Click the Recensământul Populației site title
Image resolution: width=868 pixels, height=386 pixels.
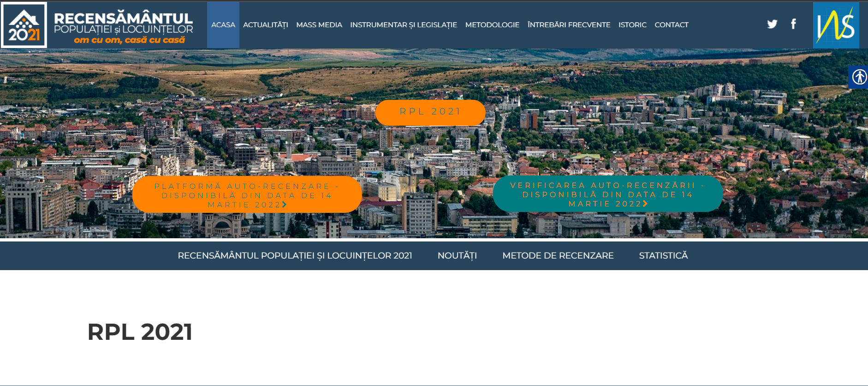[123, 27]
